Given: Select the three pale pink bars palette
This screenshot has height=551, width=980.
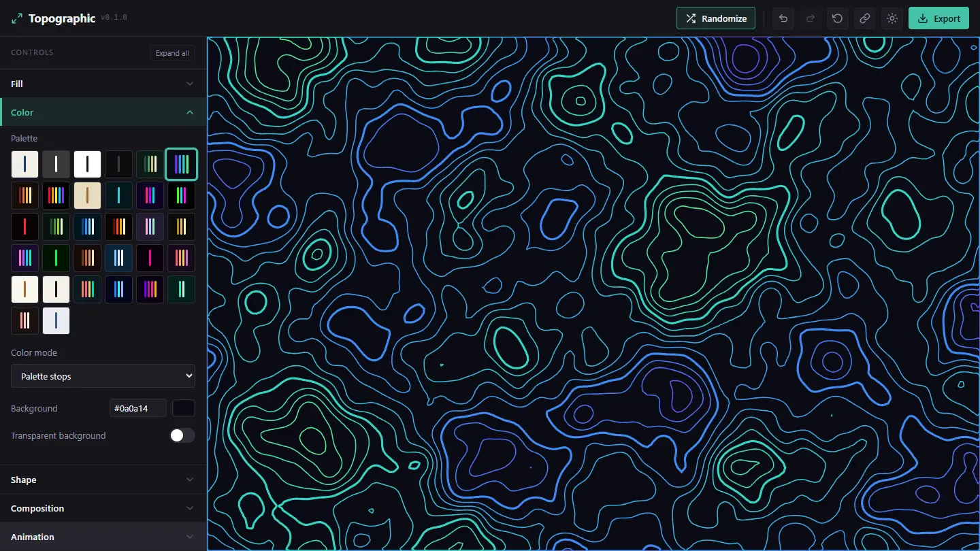Looking at the screenshot, I should click(25, 321).
